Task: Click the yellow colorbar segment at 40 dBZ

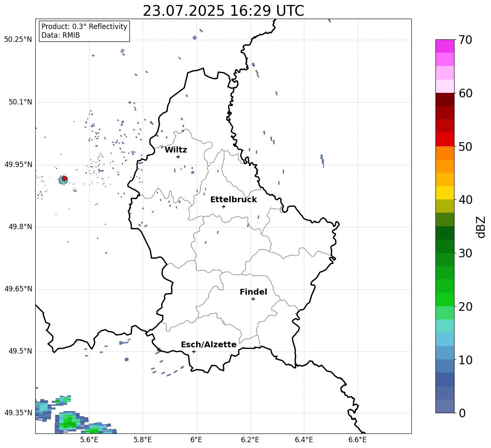Action: [445, 193]
